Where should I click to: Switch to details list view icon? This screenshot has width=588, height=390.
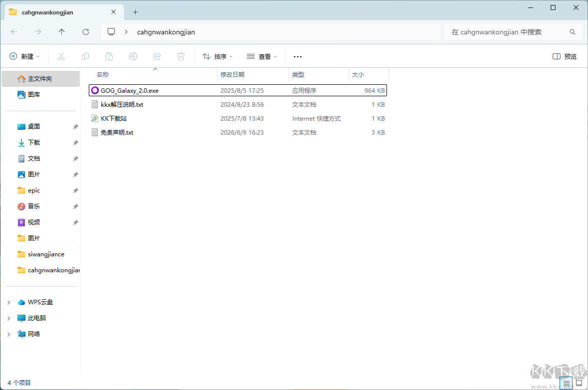click(566, 383)
